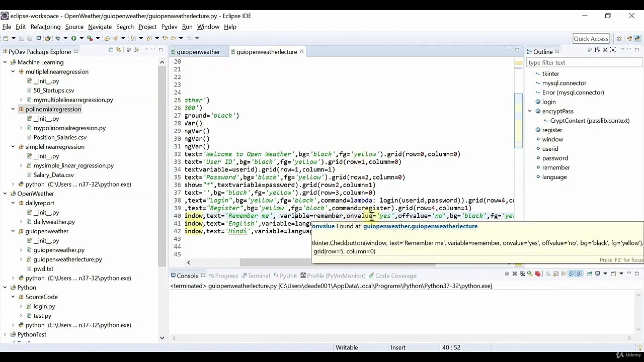
Task: Open dropdown arrow next to Run button
Action: coord(82,38)
